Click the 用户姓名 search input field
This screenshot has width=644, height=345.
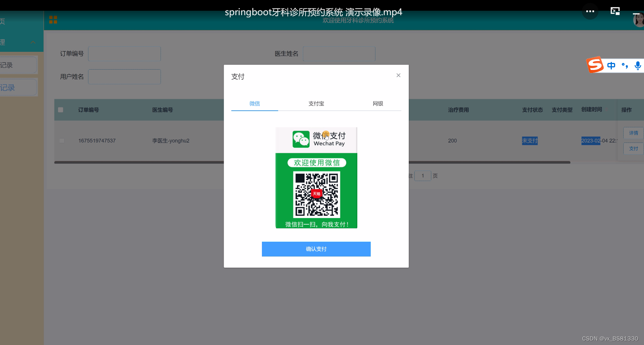coord(124,77)
